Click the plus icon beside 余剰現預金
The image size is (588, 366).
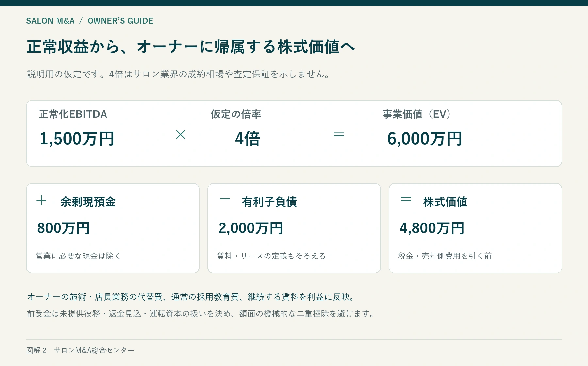pyautogui.click(x=41, y=200)
